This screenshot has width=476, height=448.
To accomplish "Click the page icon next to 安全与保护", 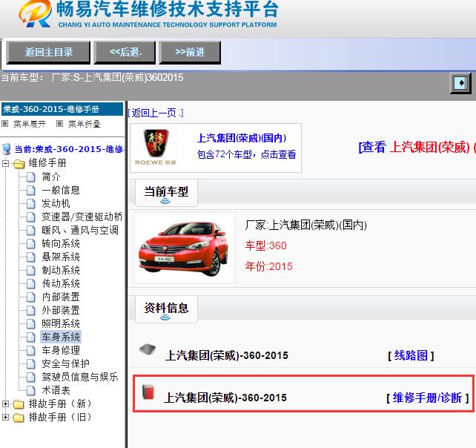I will click(31, 363).
